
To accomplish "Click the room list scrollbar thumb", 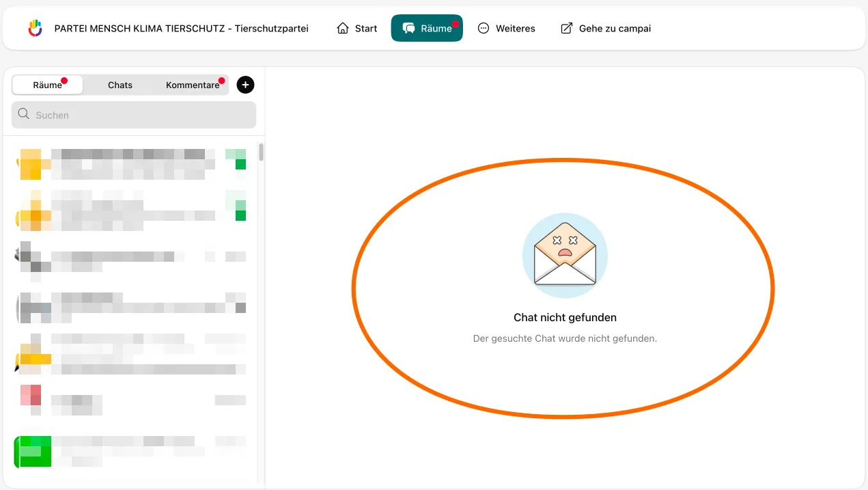I will click(x=261, y=152).
